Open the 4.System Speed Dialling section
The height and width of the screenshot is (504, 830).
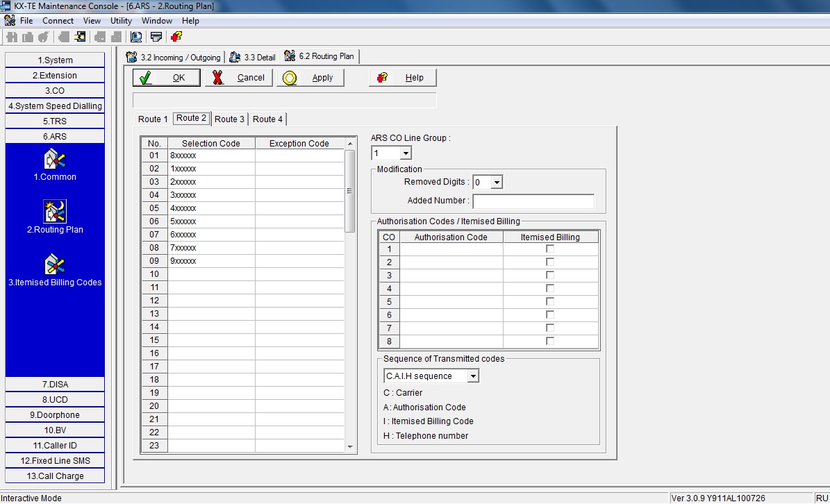tap(55, 106)
